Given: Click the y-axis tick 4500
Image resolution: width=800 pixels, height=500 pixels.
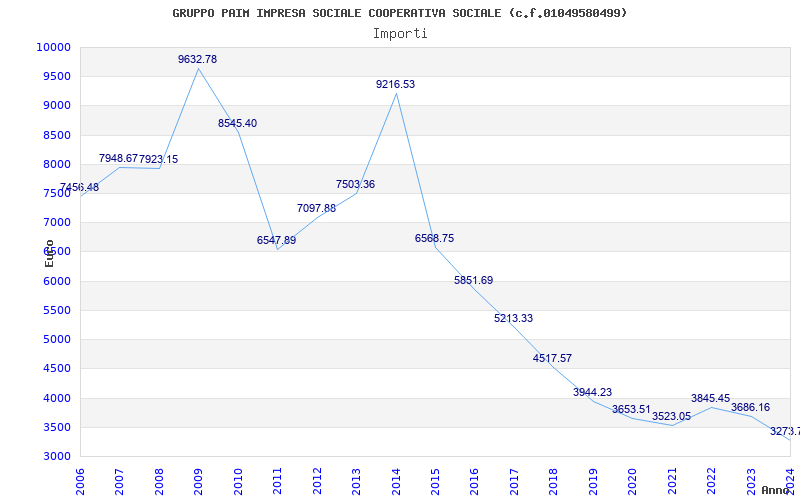Looking at the screenshot, I should (56, 368).
